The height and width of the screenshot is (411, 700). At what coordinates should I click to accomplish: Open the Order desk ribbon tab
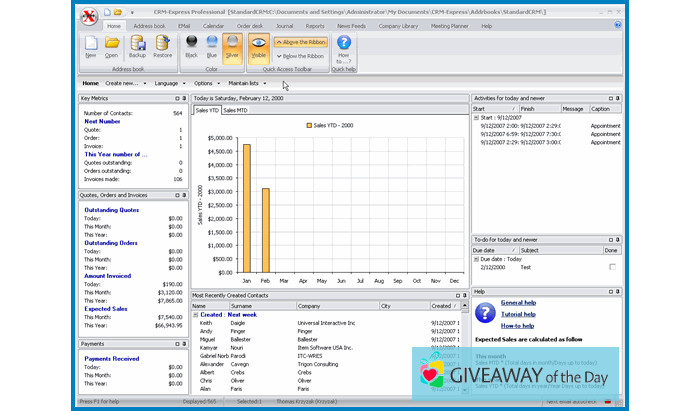click(x=252, y=25)
